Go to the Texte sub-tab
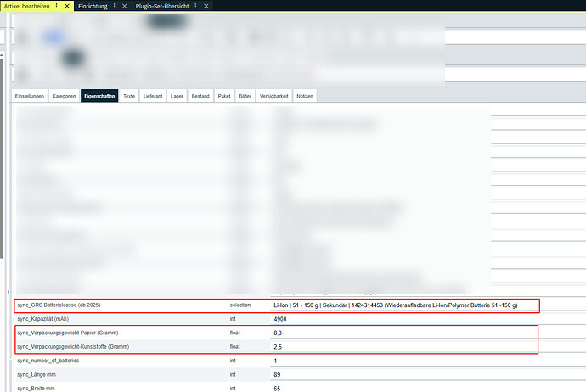The image size is (586, 392). (x=129, y=97)
